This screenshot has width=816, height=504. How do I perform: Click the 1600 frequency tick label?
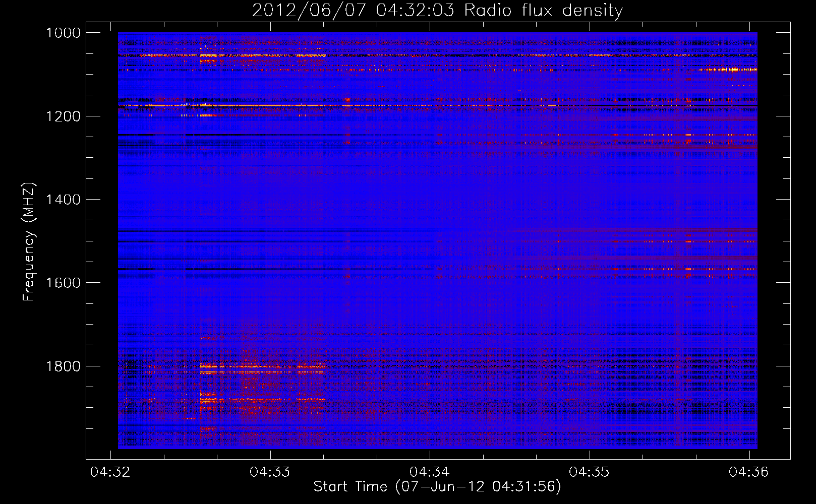63,283
